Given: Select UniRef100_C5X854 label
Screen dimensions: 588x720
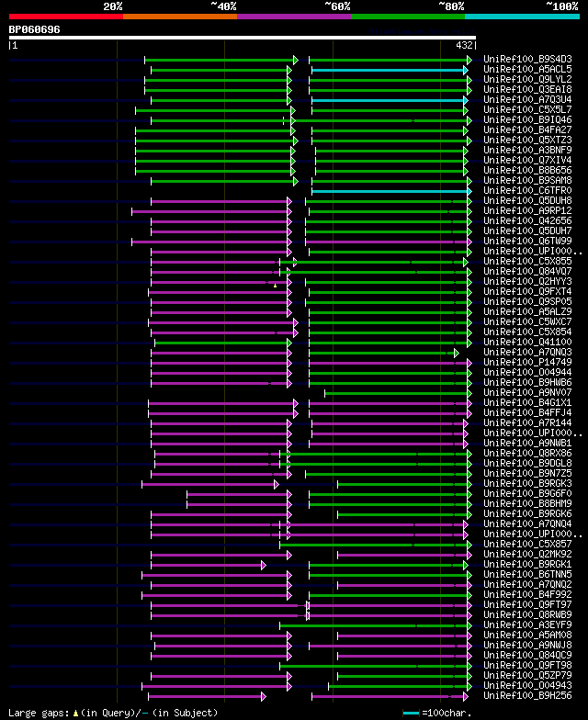Looking at the screenshot, I should tap(527, 332).
